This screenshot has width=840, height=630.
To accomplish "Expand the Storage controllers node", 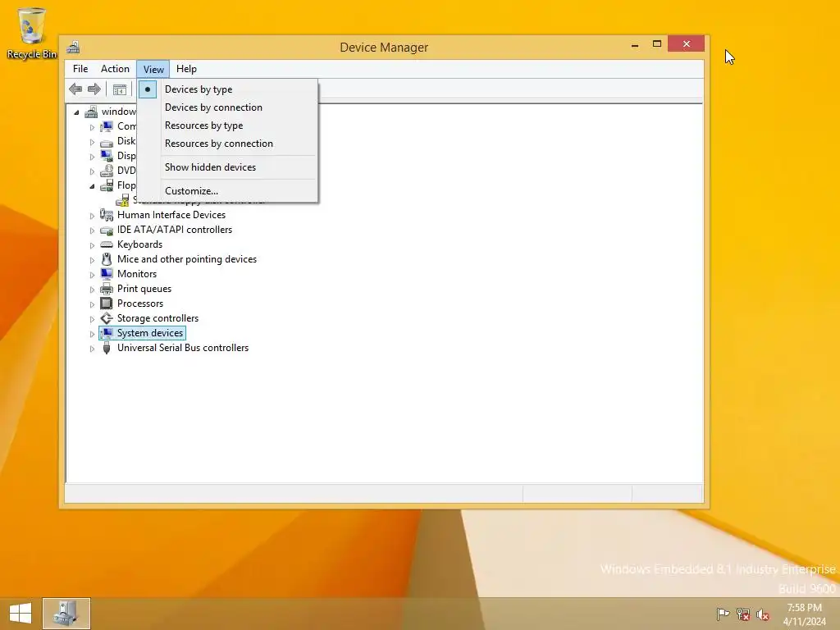I will pyautogui.click(x=92, y=319).
